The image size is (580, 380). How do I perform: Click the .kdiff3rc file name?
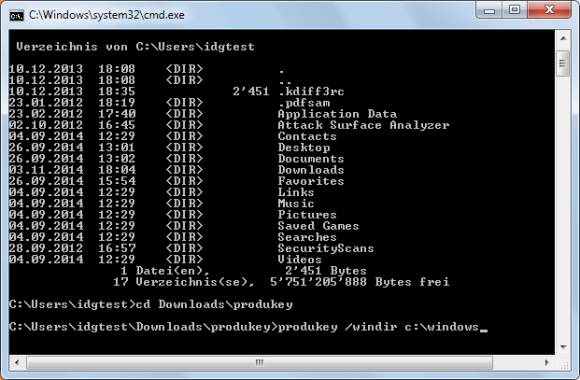[x=311, y=91]
